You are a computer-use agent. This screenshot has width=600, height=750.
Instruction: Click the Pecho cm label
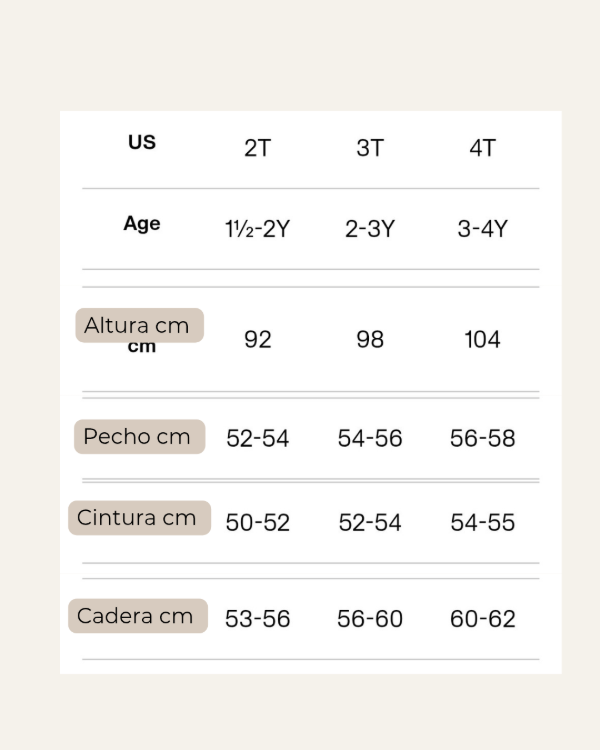click(x=139, y=437)
